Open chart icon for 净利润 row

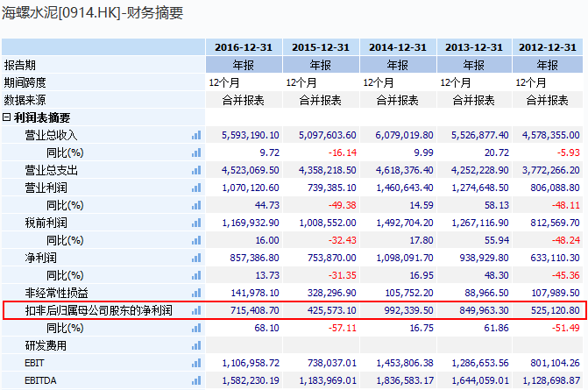click(x=196, y=258)
